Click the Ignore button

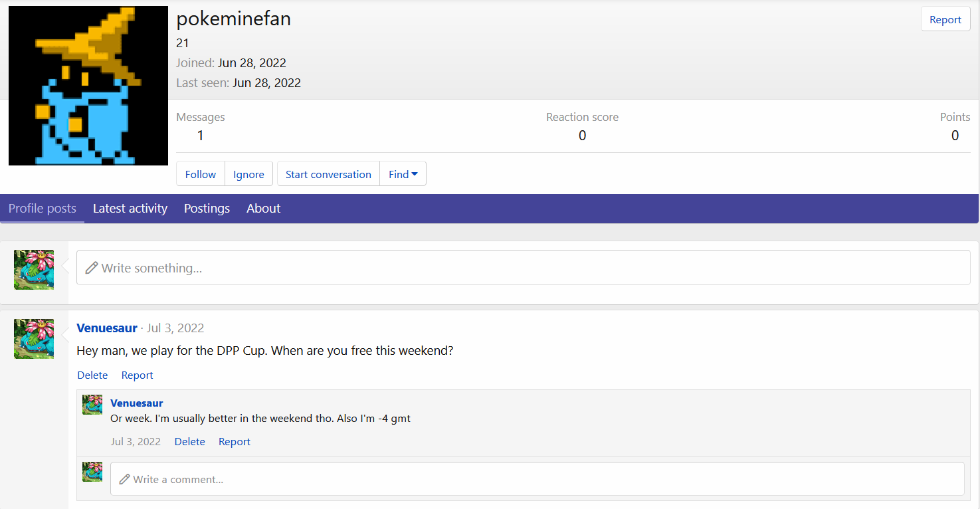[248, 174]
